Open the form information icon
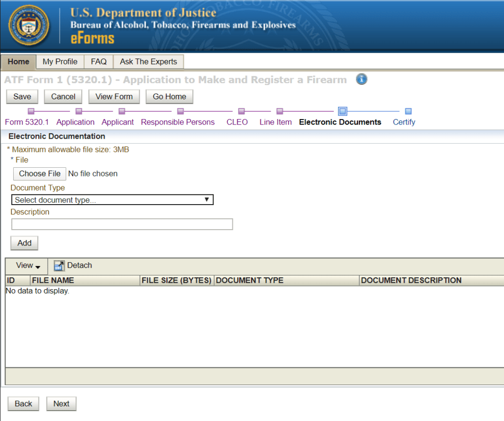Viewport: 504px width, 421px height. [x=361, y=79]
